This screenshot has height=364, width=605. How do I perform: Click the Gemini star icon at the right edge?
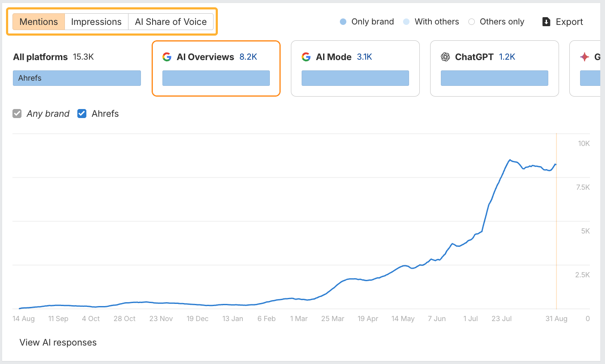(584, 56)
